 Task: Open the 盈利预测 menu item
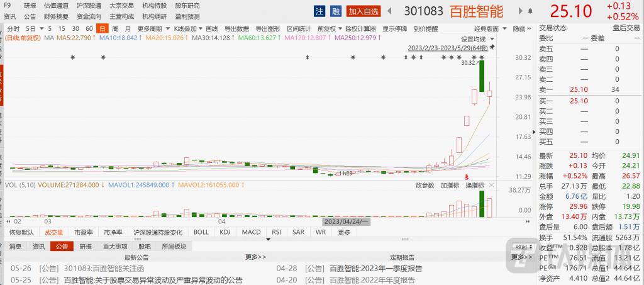(187, 16)
